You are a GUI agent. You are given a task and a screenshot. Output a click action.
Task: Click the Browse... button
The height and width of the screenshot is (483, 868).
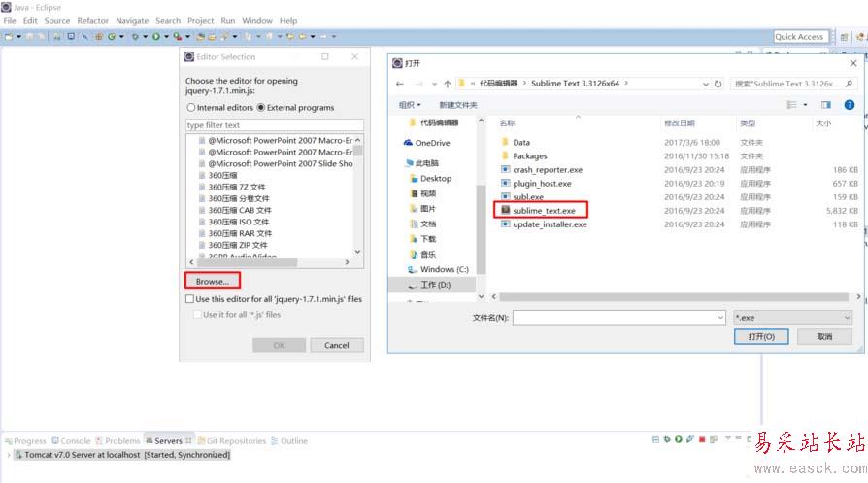pyautogui.click(x=213, y=282)
